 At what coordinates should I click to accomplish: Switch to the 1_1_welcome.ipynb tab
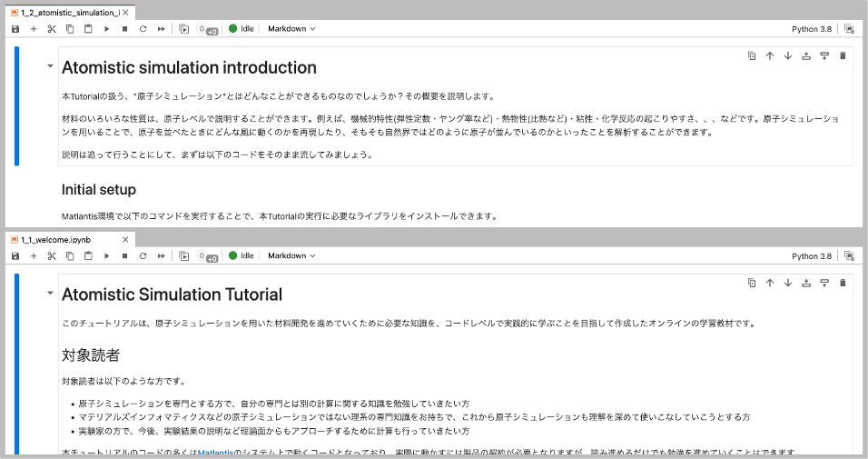point(54,240)
